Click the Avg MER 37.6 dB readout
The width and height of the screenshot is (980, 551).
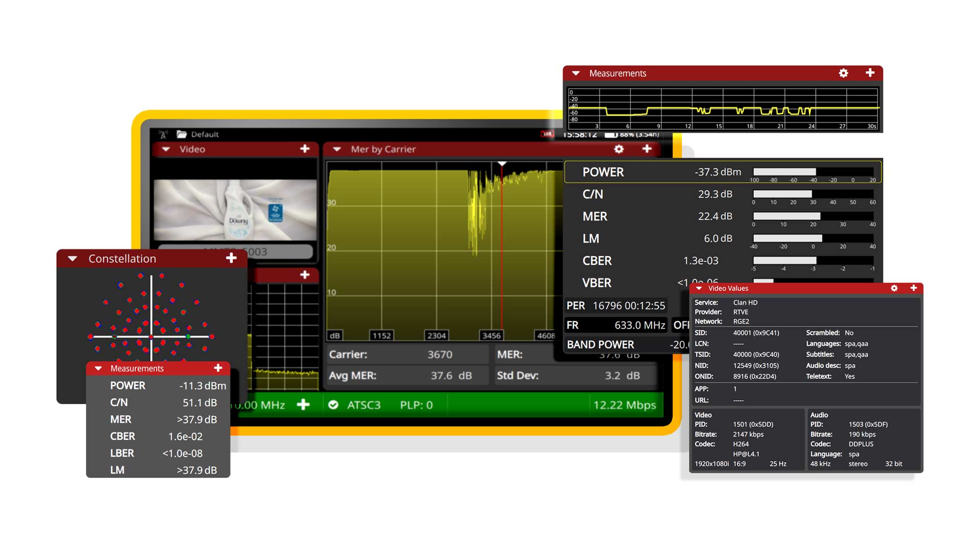(x=407, y=375)
